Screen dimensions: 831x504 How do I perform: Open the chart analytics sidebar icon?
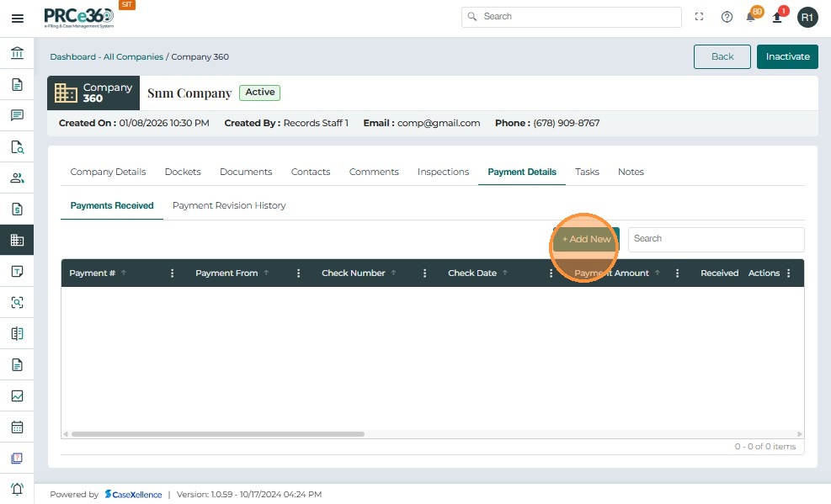[x=17, y=396]
